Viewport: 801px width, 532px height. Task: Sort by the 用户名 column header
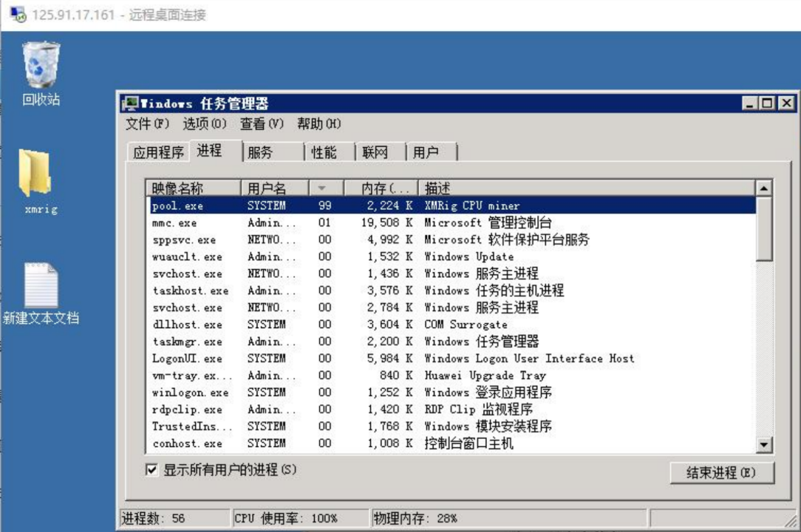point(275,188)
